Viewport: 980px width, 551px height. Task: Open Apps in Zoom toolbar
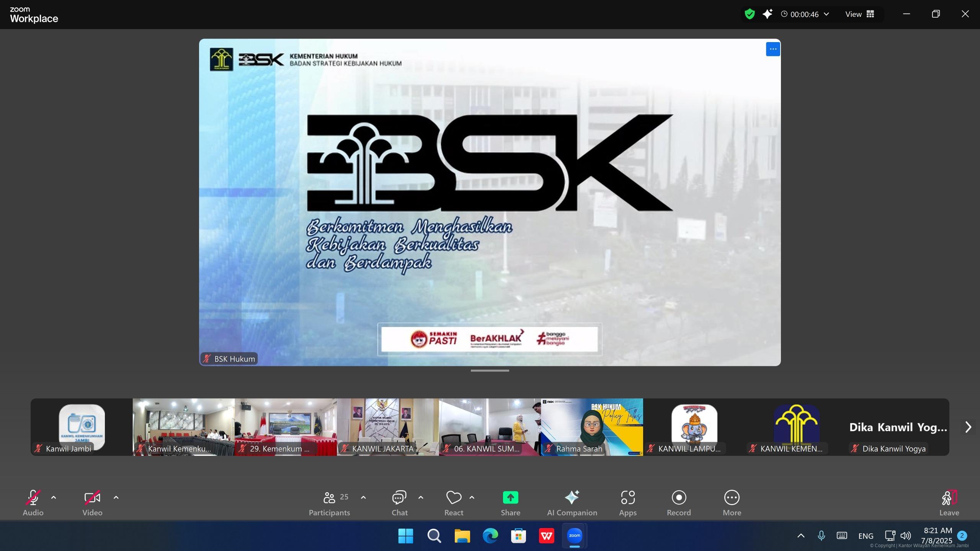(628, 503)
